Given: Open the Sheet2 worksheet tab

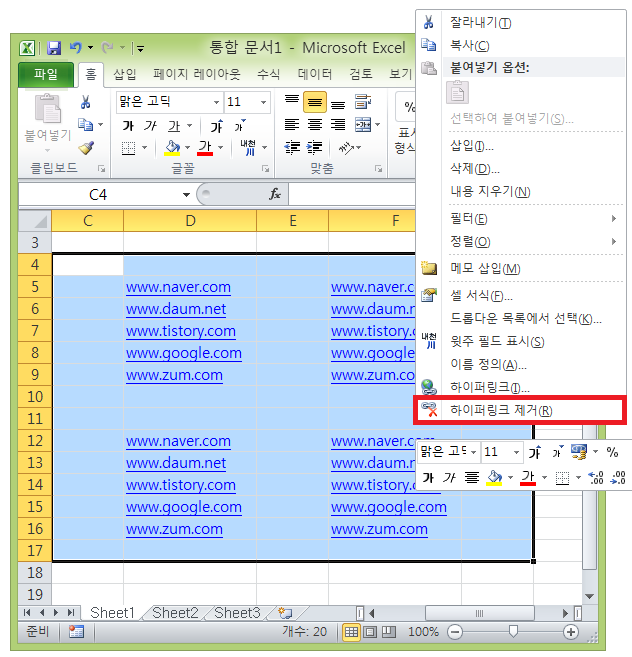Looking at the screenshot, I should pos(175,613).
